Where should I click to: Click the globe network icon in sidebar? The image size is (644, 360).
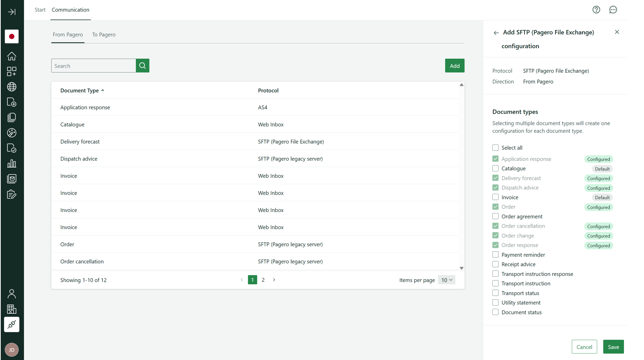[x=12, y=87]
